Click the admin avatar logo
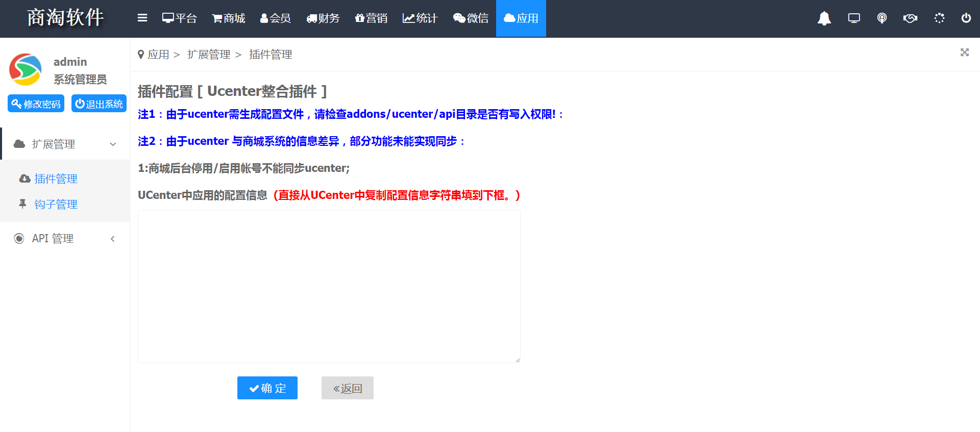This screenshot has width=980, height=432. coord(26,69)
